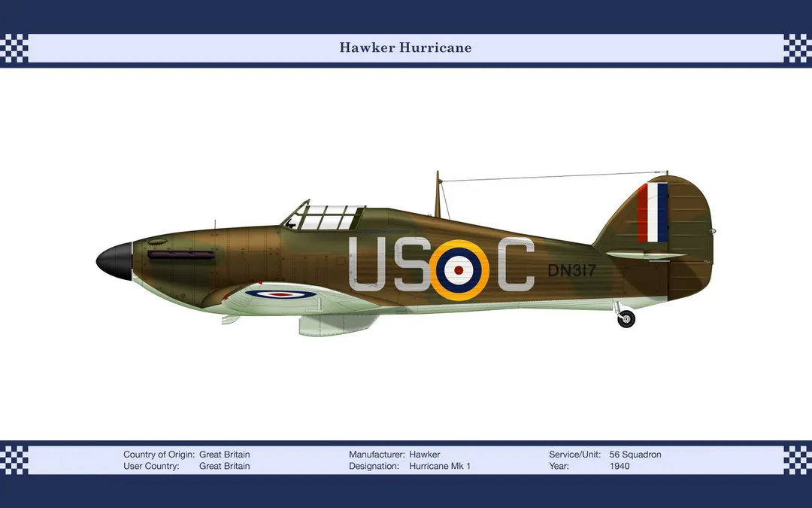Click the engine exhaust stack

click(x=181, y=255)
